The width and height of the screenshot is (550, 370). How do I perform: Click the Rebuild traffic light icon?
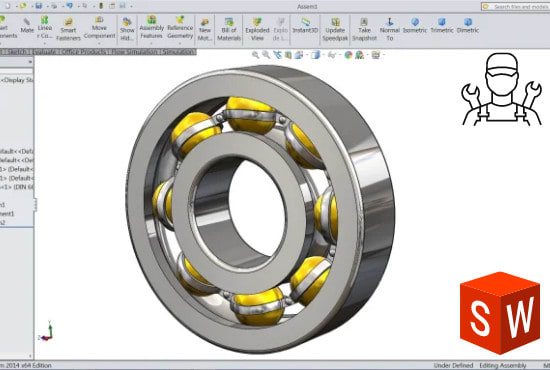(x=101, y=6)
